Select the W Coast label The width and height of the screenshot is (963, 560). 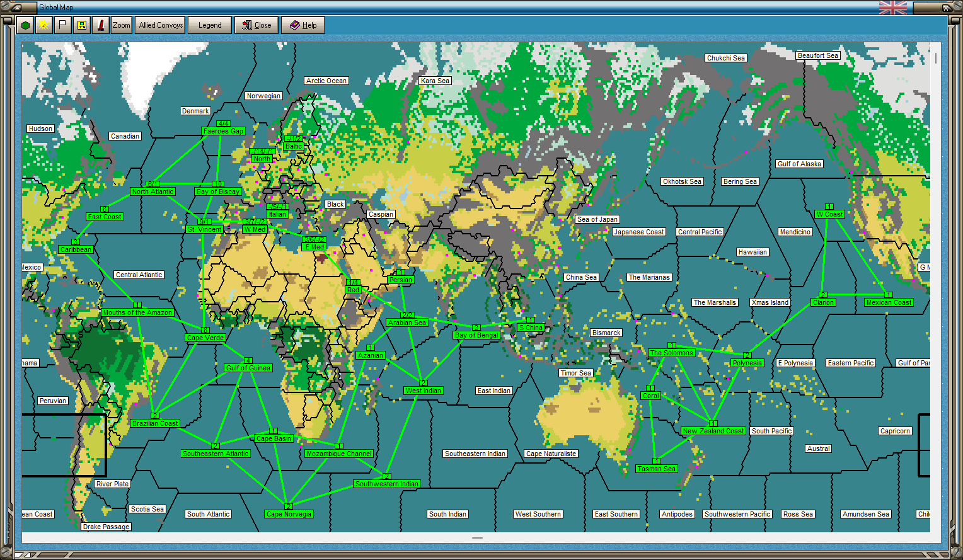[x=829, y=214]
